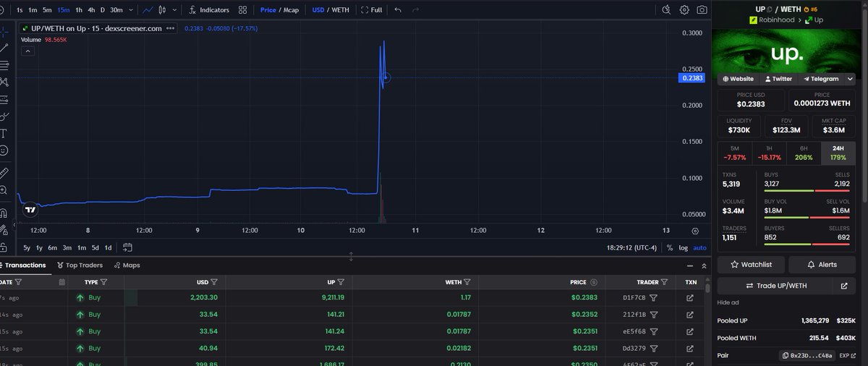Open the go-to-date calendar icon
The width and height of the screenshot is (868, 366).
pyautogui.click(x=127, y=247)
